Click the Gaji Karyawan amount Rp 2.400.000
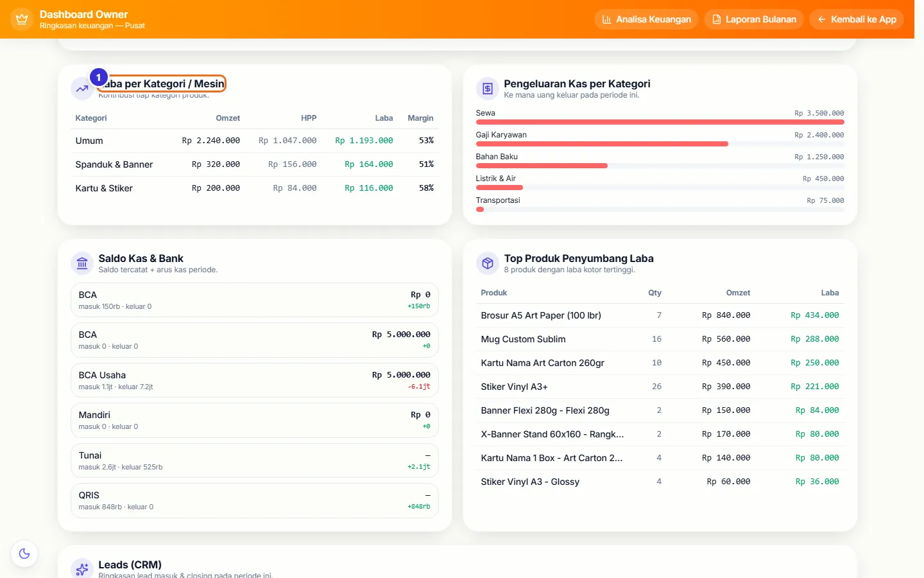 pyautogui.click(x=819, y=135)
